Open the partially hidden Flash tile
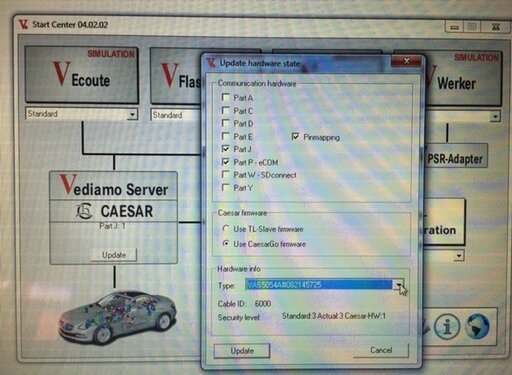 [176, 76]
